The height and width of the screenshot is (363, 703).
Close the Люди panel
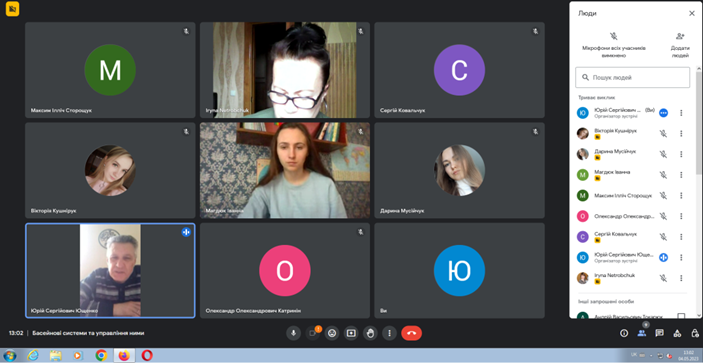pos(692,13)
